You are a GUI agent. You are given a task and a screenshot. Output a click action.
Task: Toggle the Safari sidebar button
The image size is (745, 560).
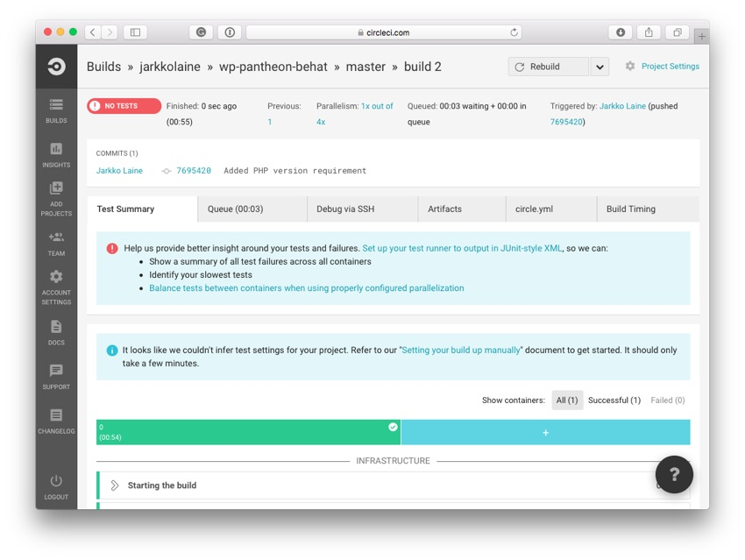click(x=135, y=32)
